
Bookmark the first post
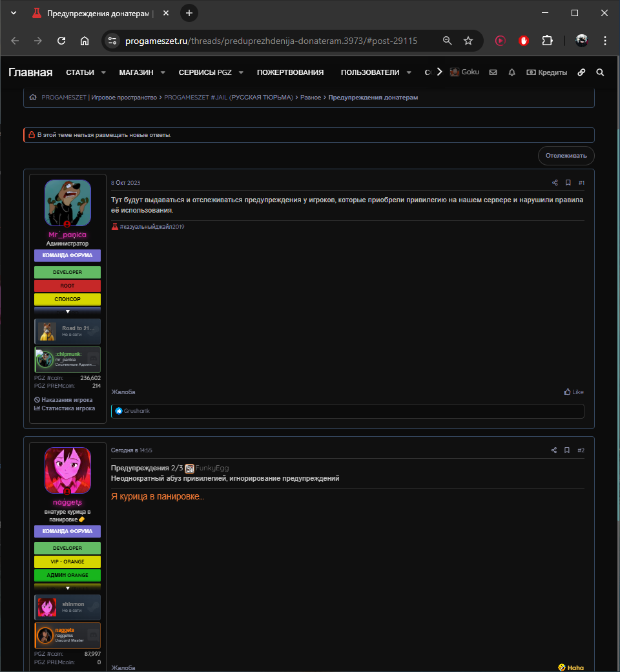click(568, 183)
